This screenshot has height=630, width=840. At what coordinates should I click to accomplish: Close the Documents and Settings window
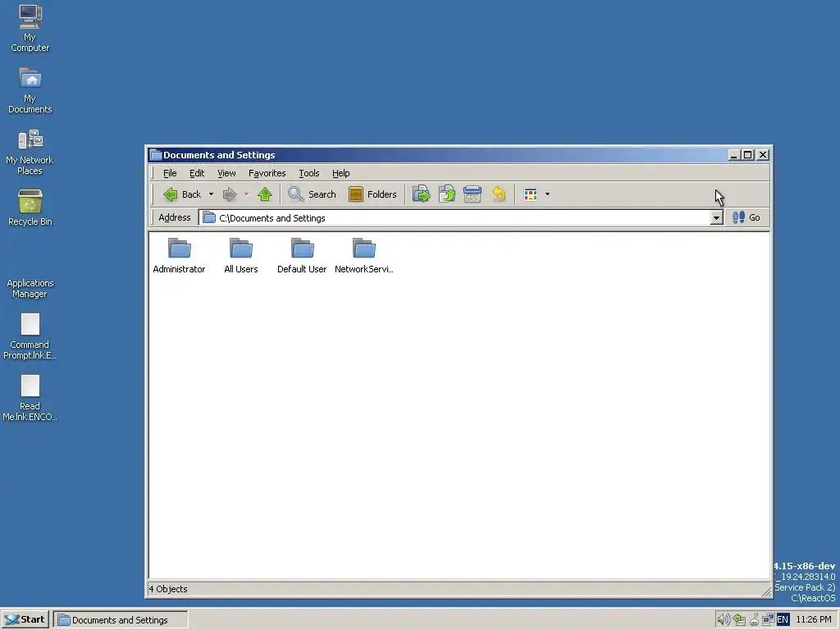[x=763, y=155]
